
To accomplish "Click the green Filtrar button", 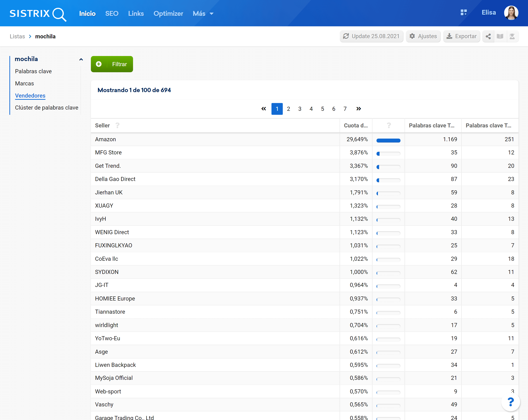I will [x=112, y=64].
